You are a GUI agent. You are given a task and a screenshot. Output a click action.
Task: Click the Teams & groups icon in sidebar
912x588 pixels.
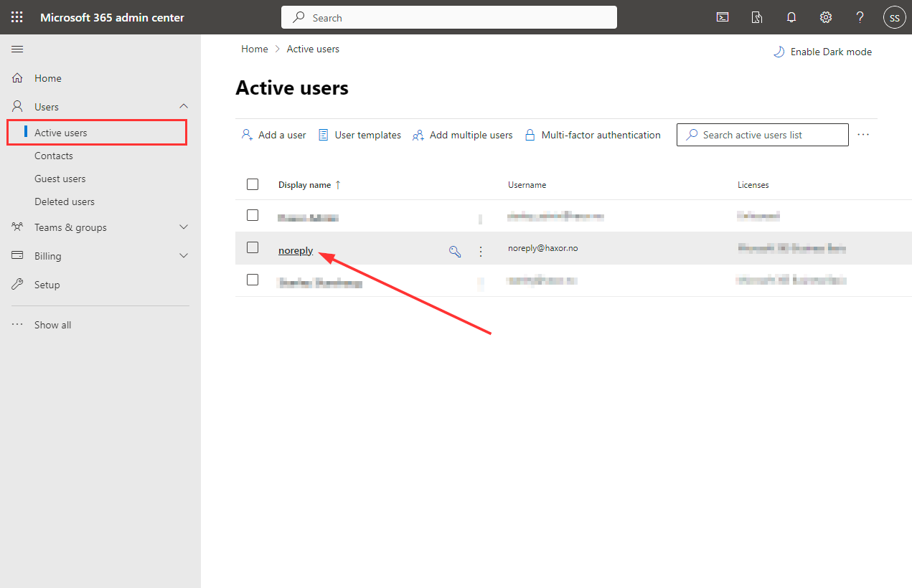(x=18, y=227)
